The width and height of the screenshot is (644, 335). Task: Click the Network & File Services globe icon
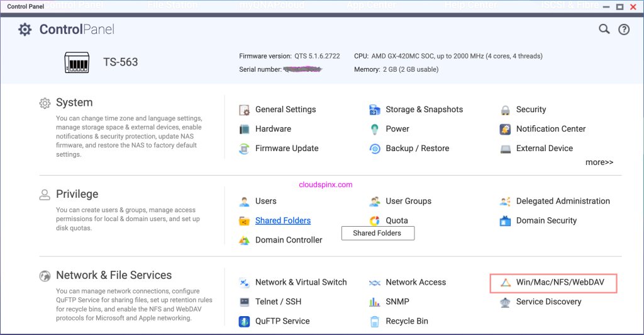point(45,276)
